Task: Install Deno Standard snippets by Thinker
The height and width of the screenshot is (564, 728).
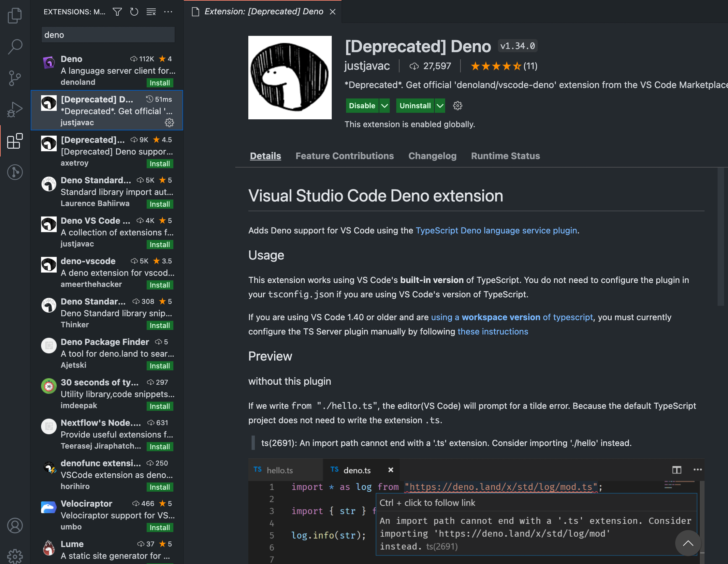Action: point(160,325)
